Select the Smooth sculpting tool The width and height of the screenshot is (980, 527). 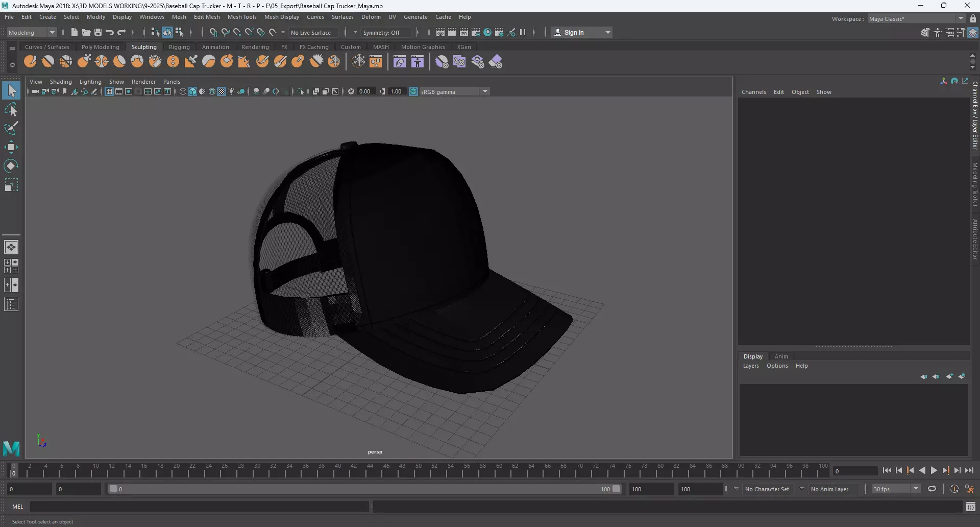pos(48,62)
